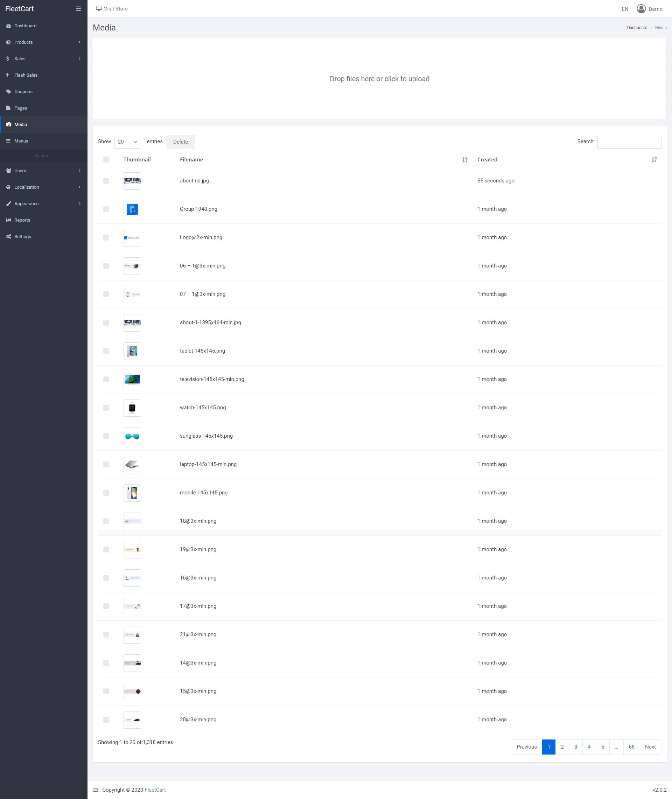
Task: Open the Show entries count dropdown
Action: (127, 142)
